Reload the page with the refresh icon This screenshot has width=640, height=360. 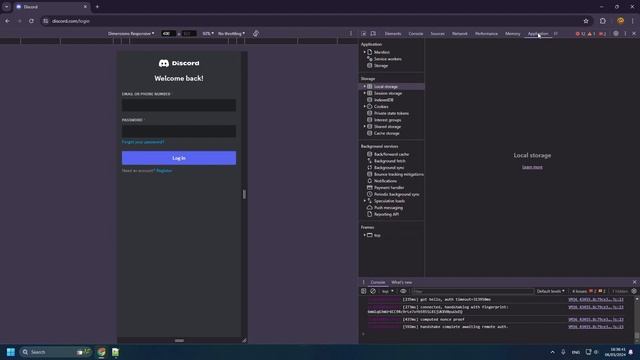click(x=31, y=21)
